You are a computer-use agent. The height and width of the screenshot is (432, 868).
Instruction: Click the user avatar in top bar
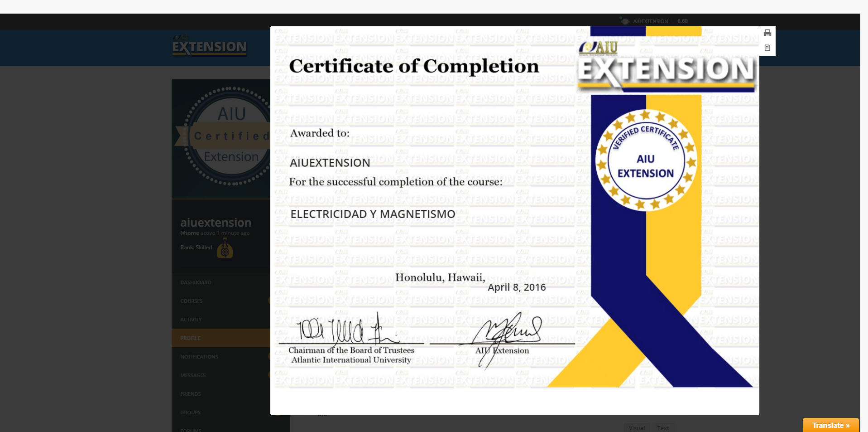pos(625,21)
